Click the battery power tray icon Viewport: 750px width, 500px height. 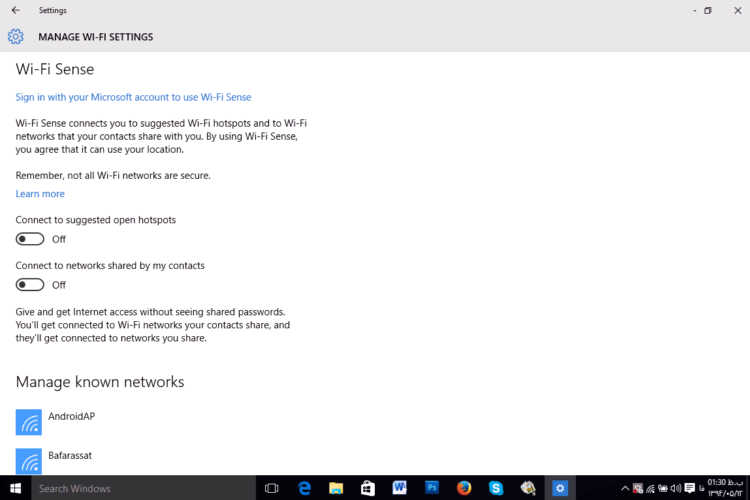click(662, 489)
